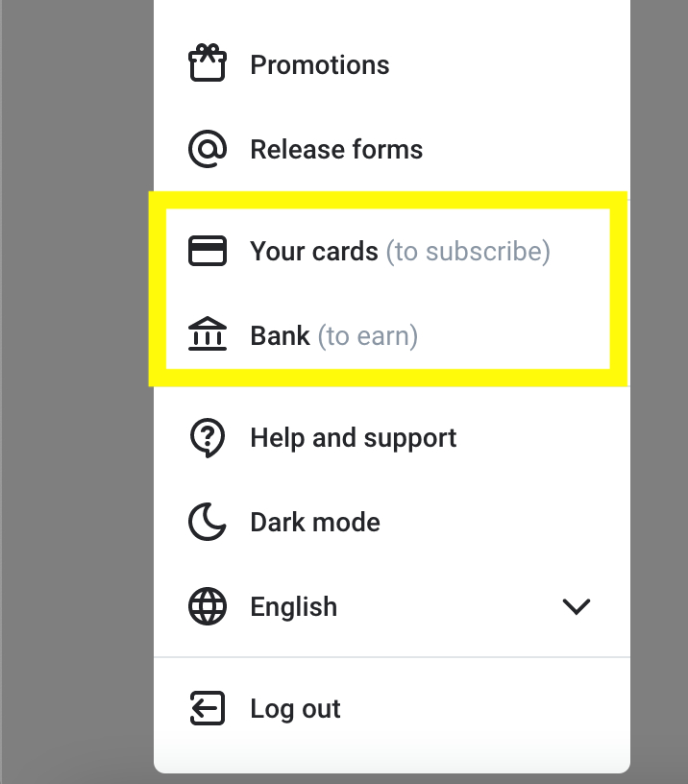This screenshot has height=784, width=688.
Task: Click the crescent moon icon
Action: pyautogui.click(x=208, y=522)
